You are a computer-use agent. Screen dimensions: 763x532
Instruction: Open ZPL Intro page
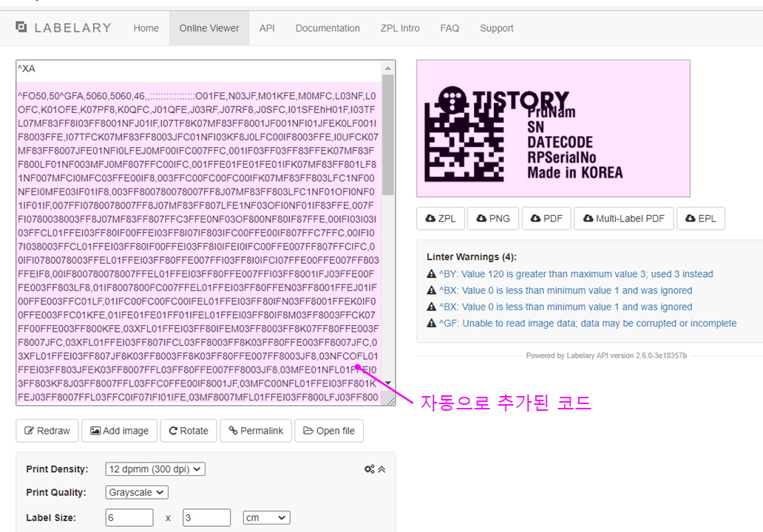(400, 28)
